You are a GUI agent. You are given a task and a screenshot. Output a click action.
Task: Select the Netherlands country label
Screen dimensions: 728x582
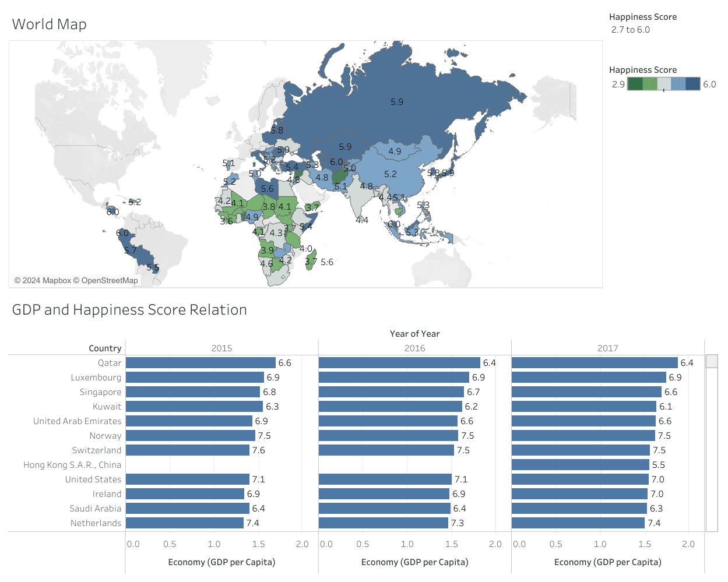[x=96, y=523]
